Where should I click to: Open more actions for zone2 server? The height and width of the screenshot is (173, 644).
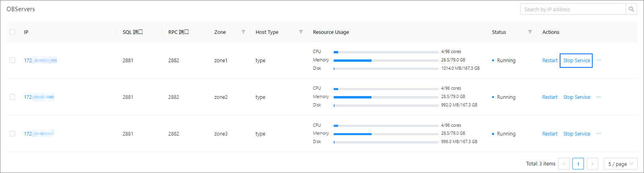(599, 97)
